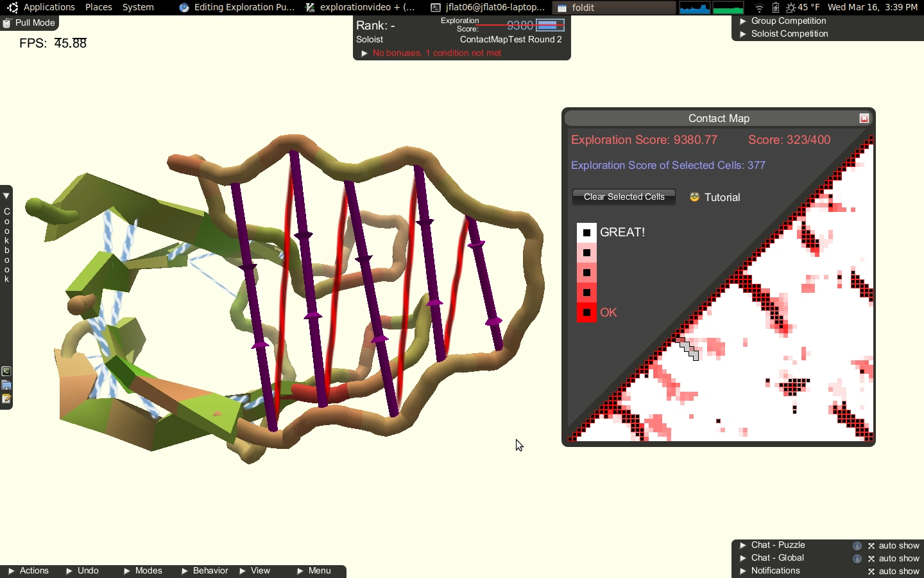Expand the Soloist Competition panel
Viewport: 924px width, 578px height.
[x=743, y=34]
